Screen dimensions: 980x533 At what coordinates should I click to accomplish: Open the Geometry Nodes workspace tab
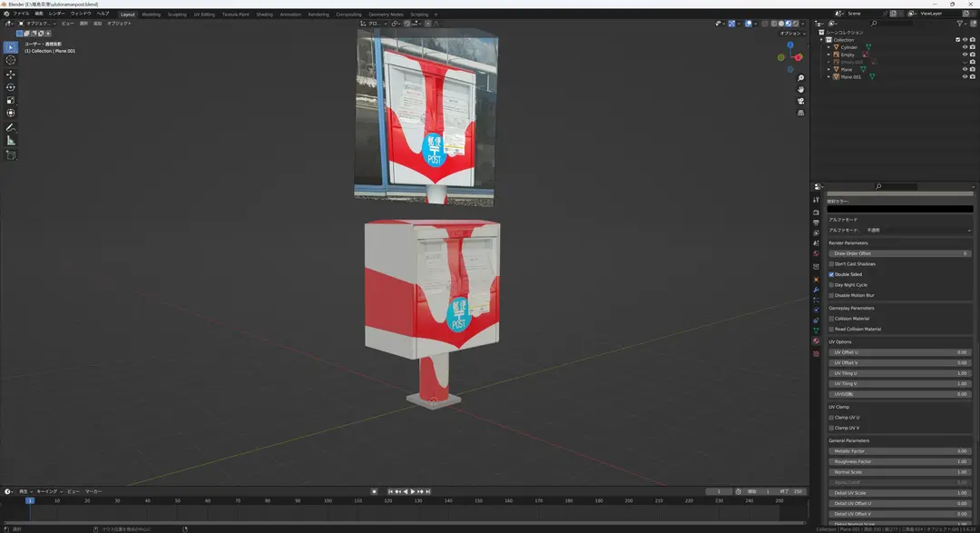coord(386,14)
